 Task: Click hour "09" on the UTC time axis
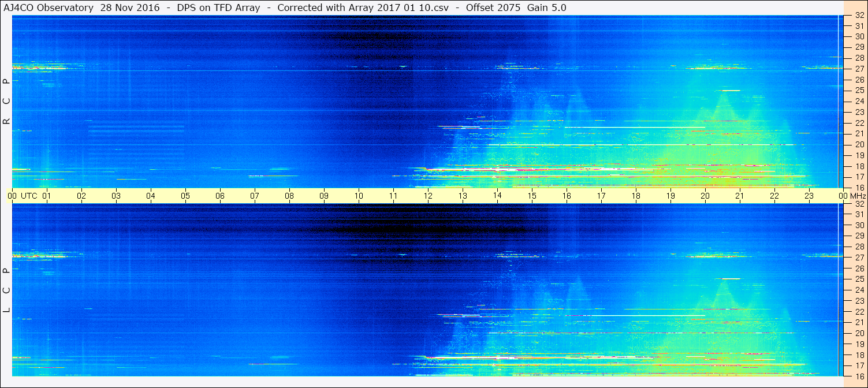click(324, 196)
